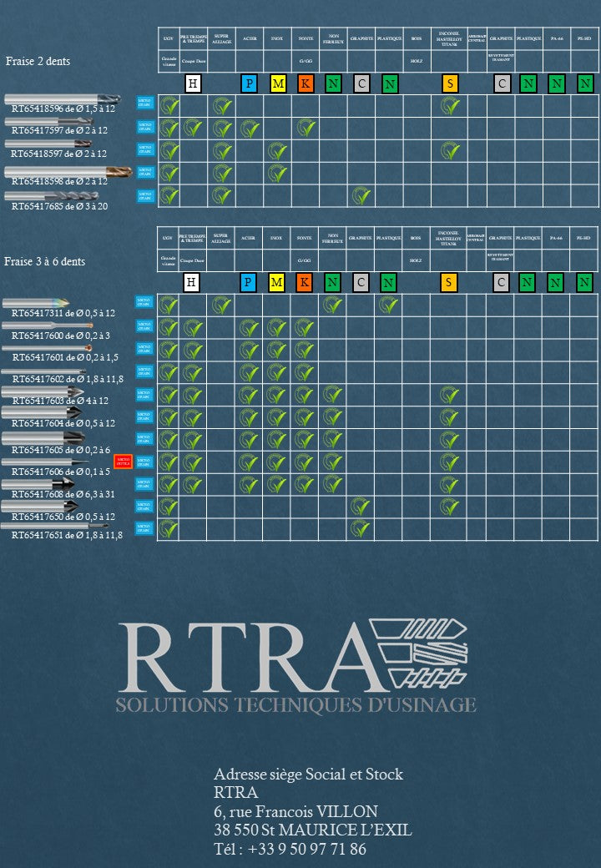Click the 'SOLUTIONS TECHNIQUES D'USINAGE' tagline
Image resolution: width=601 pixels, height=868 pixels.
pos(296,704)
